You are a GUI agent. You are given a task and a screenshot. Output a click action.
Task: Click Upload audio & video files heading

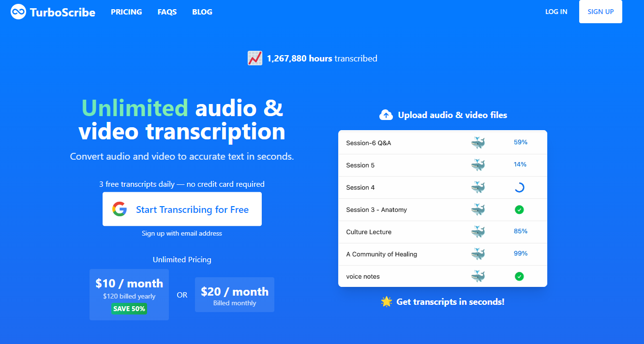point(452,115)
